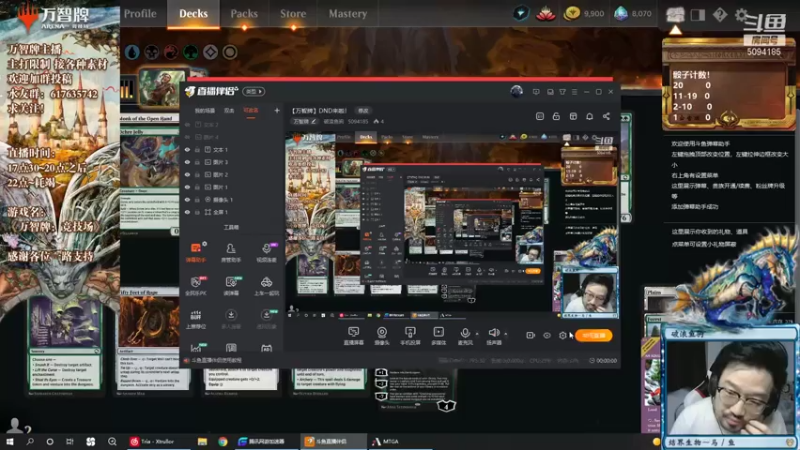The height and width of the screenshot is (450, 800).
Task: Hide the 图片 3 source layer
Action: (187, 162)
